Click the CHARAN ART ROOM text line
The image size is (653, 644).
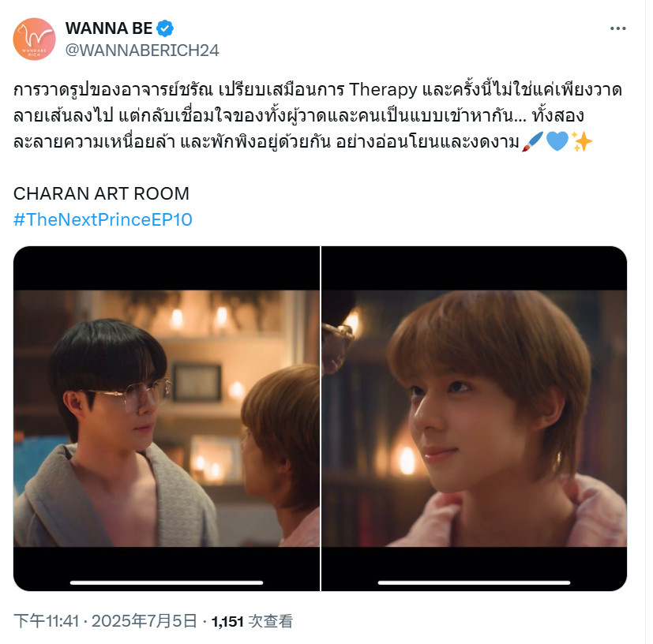pyautogui.click(x=101, y=193)
